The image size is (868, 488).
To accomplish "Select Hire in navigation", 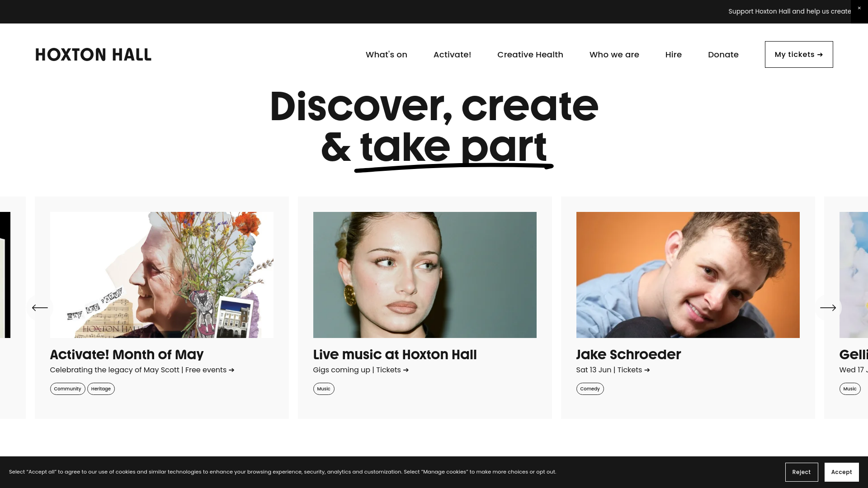I will (674, 55).
